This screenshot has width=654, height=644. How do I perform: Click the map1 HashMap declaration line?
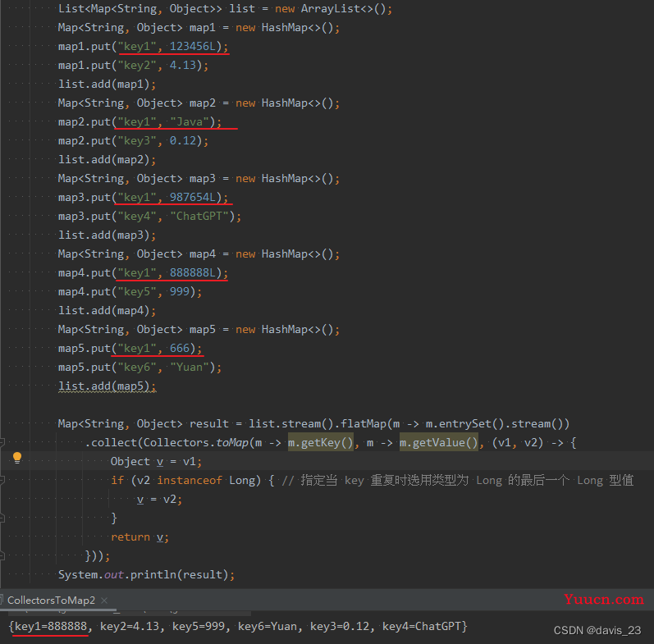pyautogui.click(x=199, y=28)
